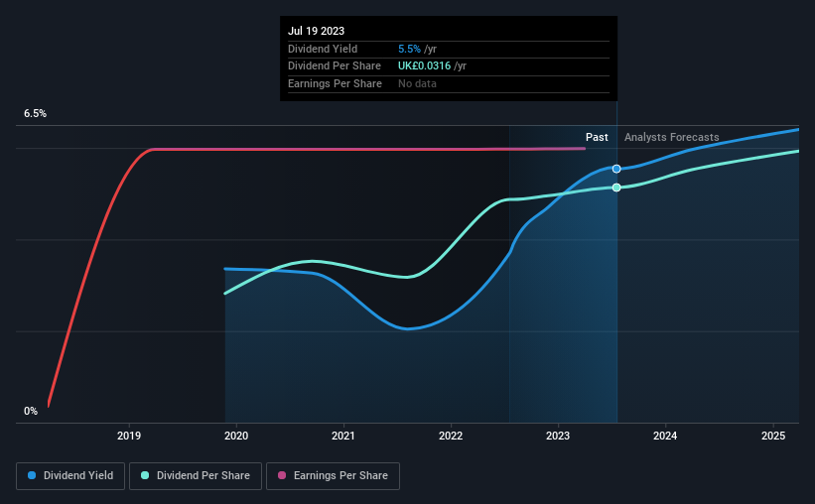
Task: Click the 2021 x-axis label
Action: [x=343, y=436]
